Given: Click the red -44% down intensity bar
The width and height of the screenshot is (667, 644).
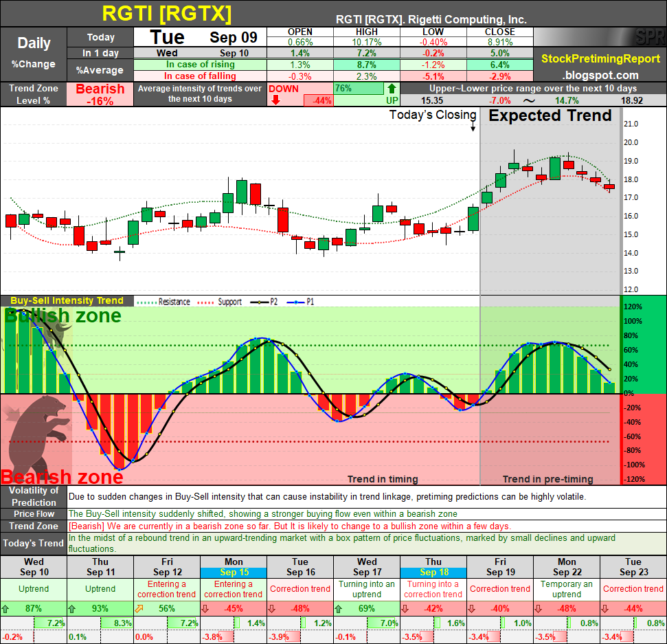Looking at the screenshot, I should point(318,101).
